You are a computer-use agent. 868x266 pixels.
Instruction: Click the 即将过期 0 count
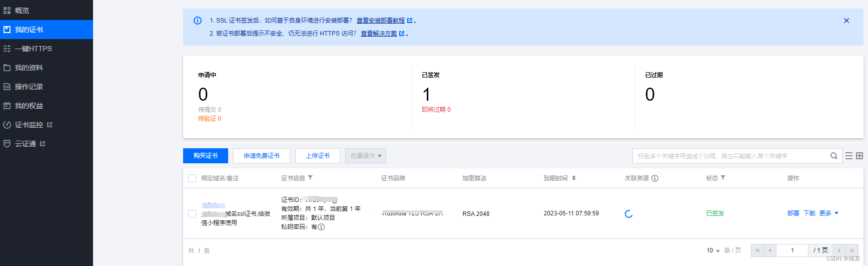[x=436, y=110]
